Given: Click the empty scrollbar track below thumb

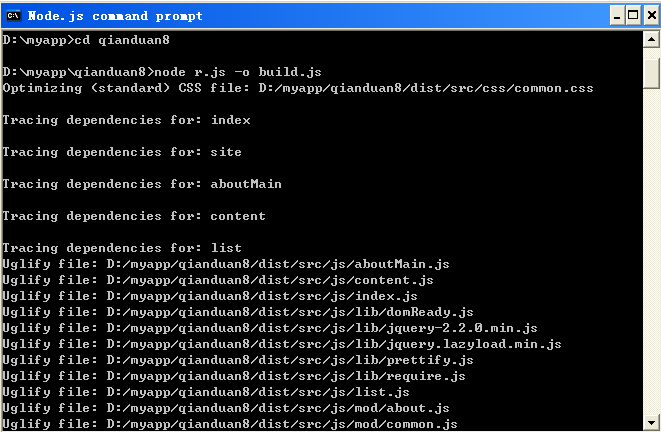Looking at the screenshot, I should [x=651, y=251].
